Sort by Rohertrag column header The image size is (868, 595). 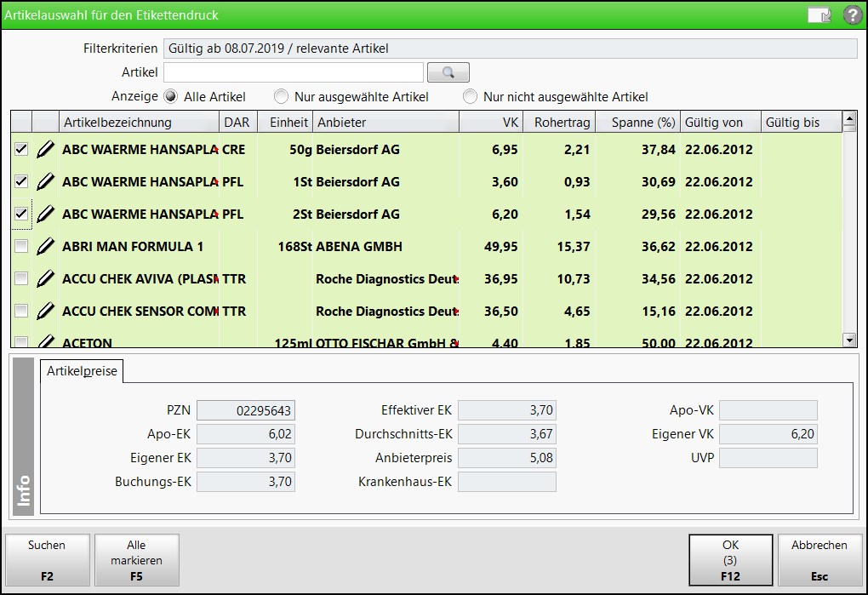pos(559,123)
